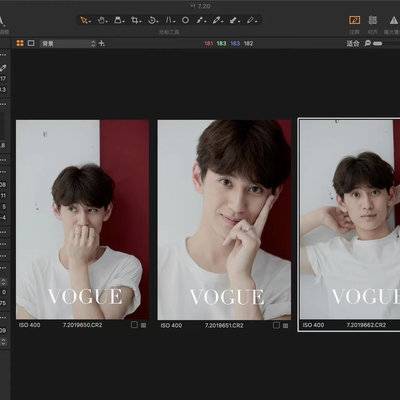
Task: Click grid icon under 7.2019650.CR2 image
Action: coord(144,325)
